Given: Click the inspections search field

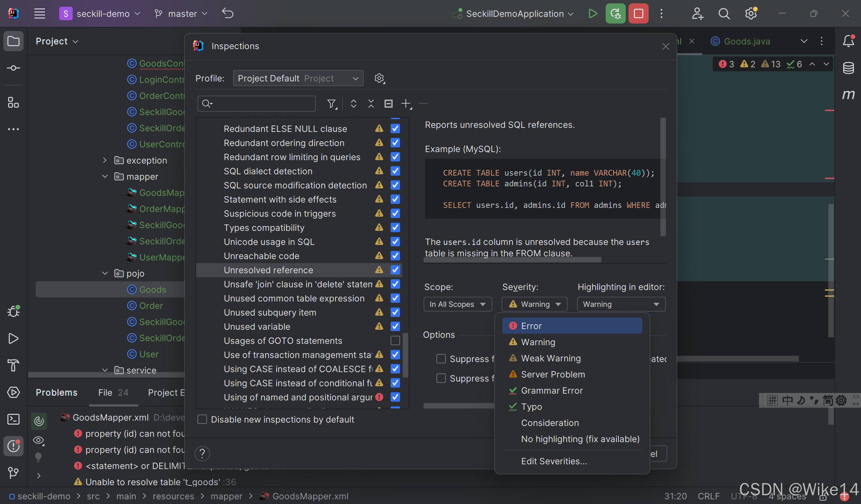Looking at the screenshot, I should tap(261, 104).
